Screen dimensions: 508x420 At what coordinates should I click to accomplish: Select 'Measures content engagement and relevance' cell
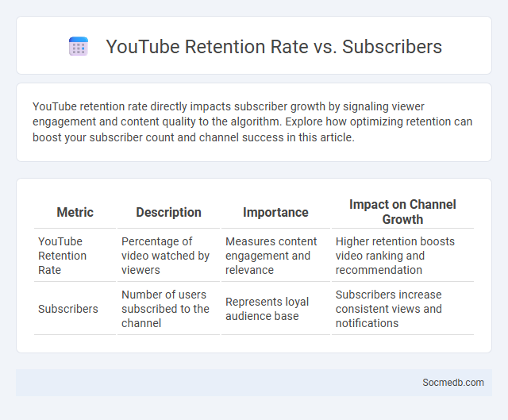275,256
